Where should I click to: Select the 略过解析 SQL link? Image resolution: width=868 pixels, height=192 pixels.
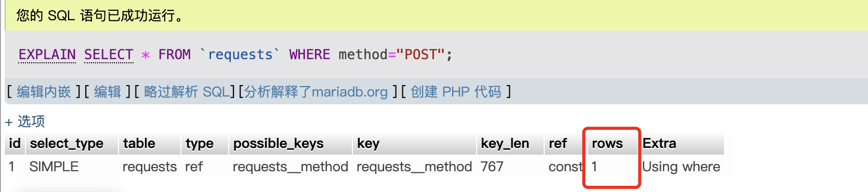[187, 92]
